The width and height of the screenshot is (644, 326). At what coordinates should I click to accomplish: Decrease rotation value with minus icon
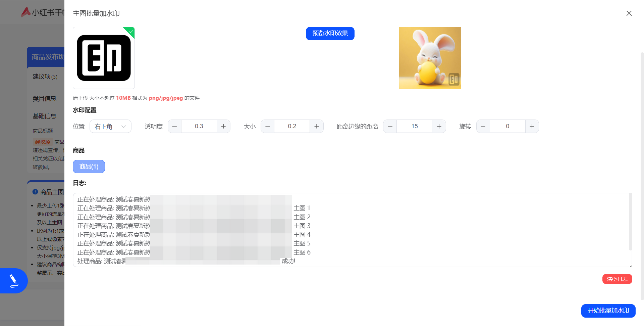(483, 126)
